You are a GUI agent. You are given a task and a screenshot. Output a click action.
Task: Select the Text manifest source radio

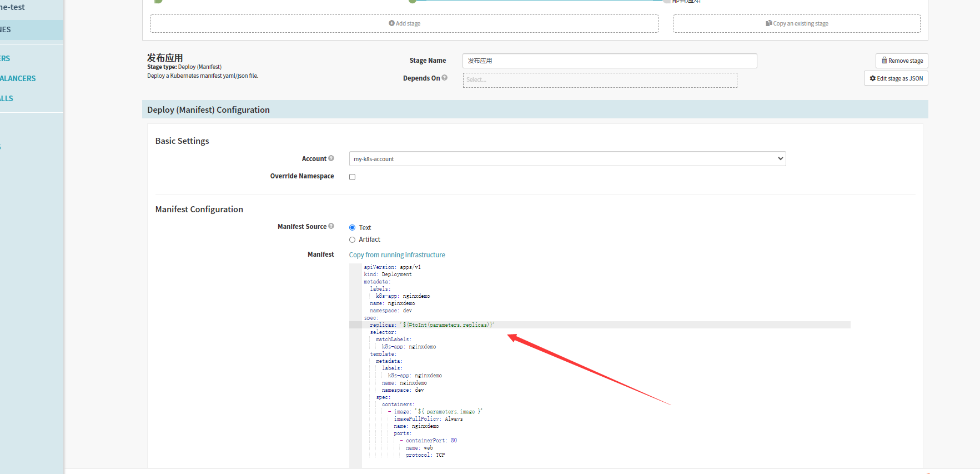352,227
